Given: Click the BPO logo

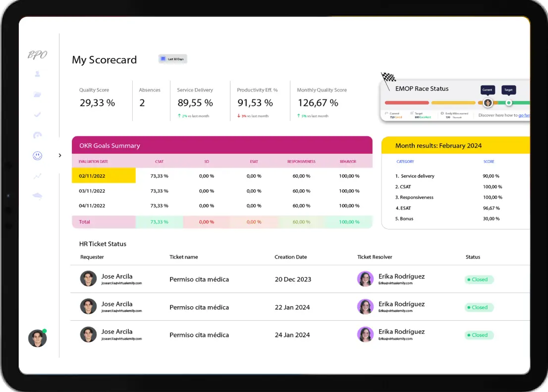Looking at the screenshot, I should coord(37,55).
